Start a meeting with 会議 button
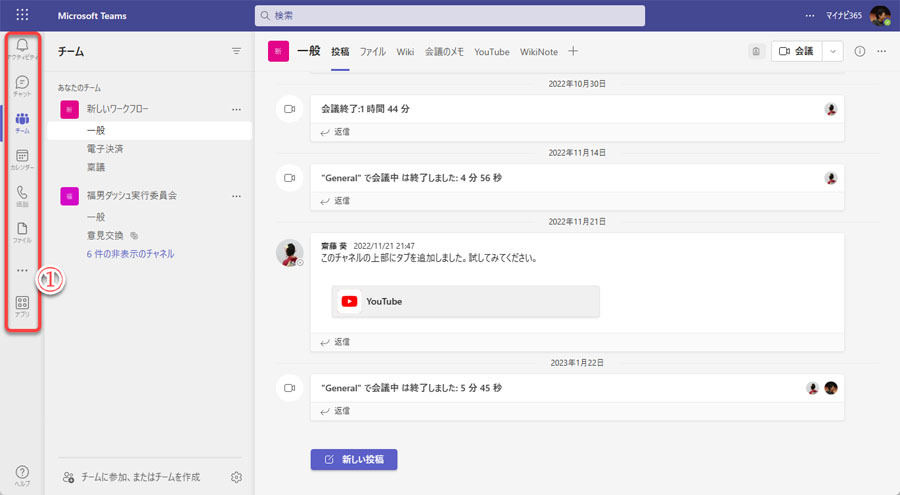This screenshot has height=495, width=900. click(797, 51)
